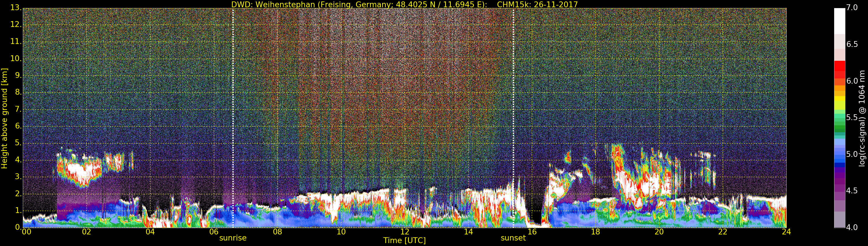
Task: Click the 18 tick on the time axis
Action: click(595, 232)
